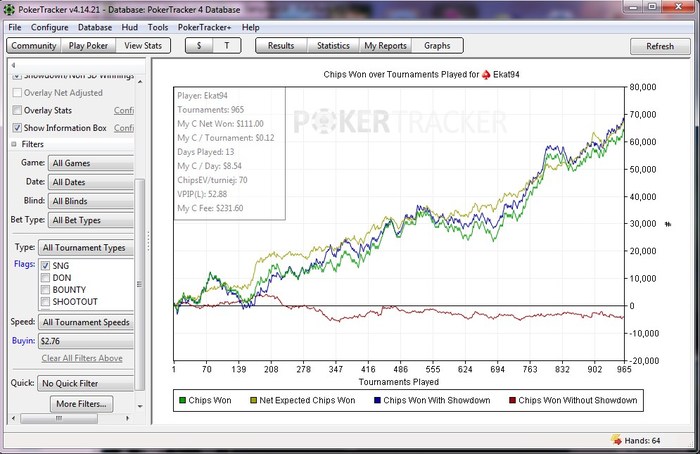Check the BOUNTY flag checkbox
Screen dimensions: 700x454
coord(45,290)
